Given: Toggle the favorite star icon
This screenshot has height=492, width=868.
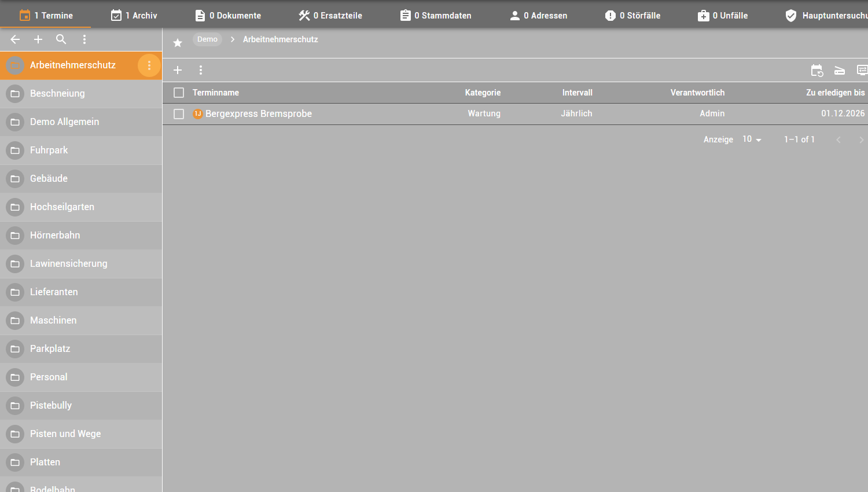Looking at the screenshot, I should click(x=178, y=43).
